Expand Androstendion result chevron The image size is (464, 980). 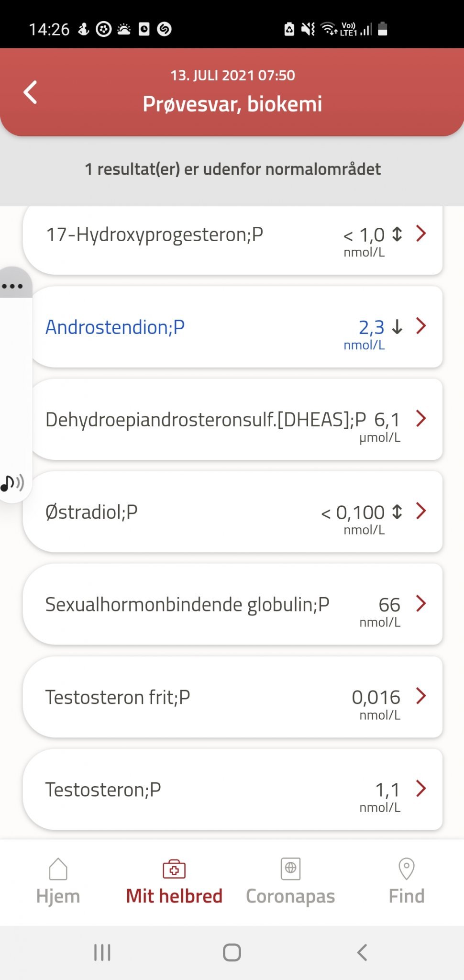pyautogui.click(x=421, y=326)
